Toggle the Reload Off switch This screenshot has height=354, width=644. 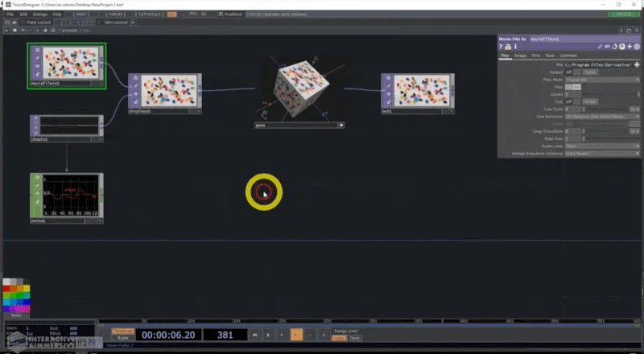[573, 72]
